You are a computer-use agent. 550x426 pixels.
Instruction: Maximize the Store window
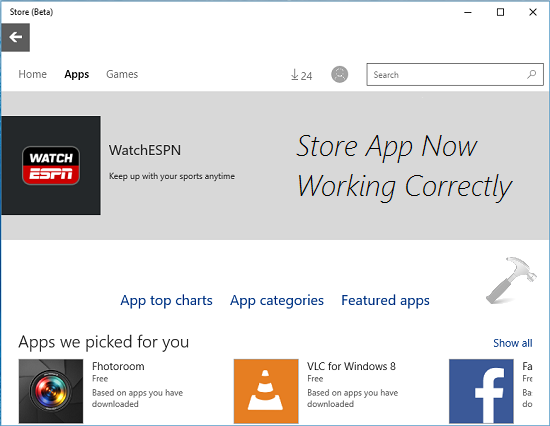tap(501, 12)
